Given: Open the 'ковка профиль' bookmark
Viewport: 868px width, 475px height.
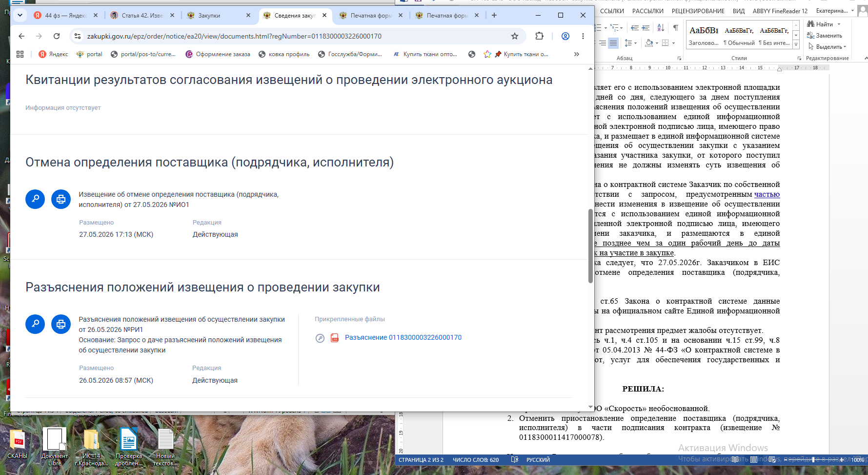Looking at the screenshot, I should coord(284,54).
